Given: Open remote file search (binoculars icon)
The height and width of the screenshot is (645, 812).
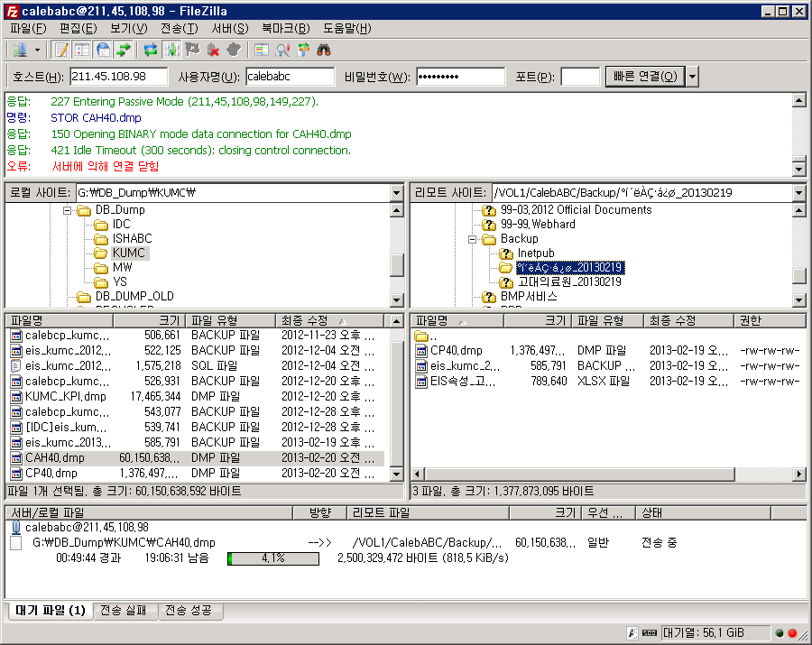Looking at the screenshot, I should pyautogui.click(x=324, y=50).
